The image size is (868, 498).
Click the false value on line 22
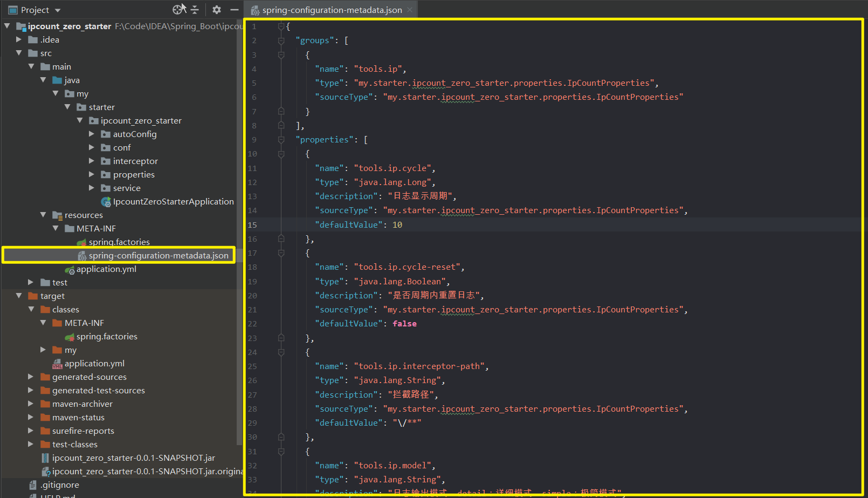(404, 324)
